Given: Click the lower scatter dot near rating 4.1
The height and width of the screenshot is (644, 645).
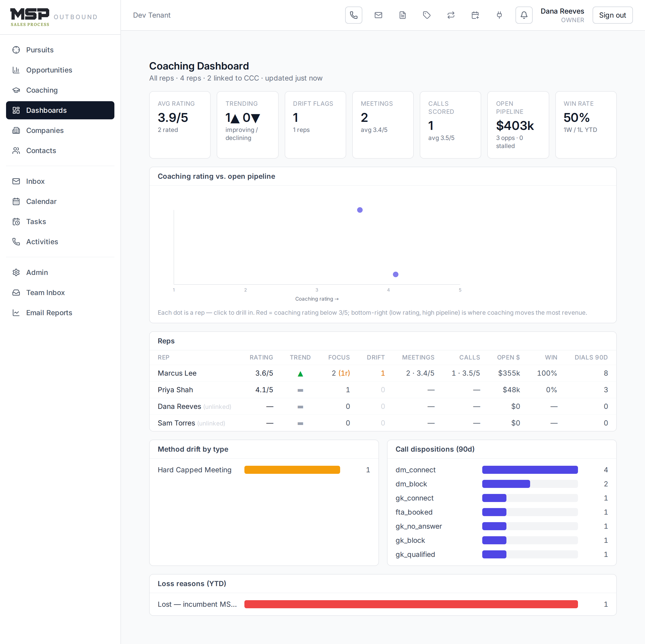Looking at the screenshot, I should (396, 274).
